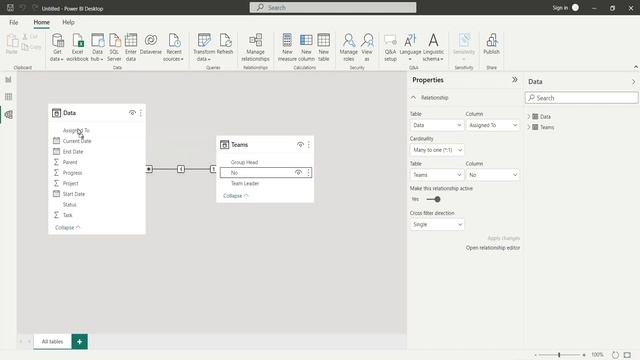
Task: Create a New column
Action: 306,47
